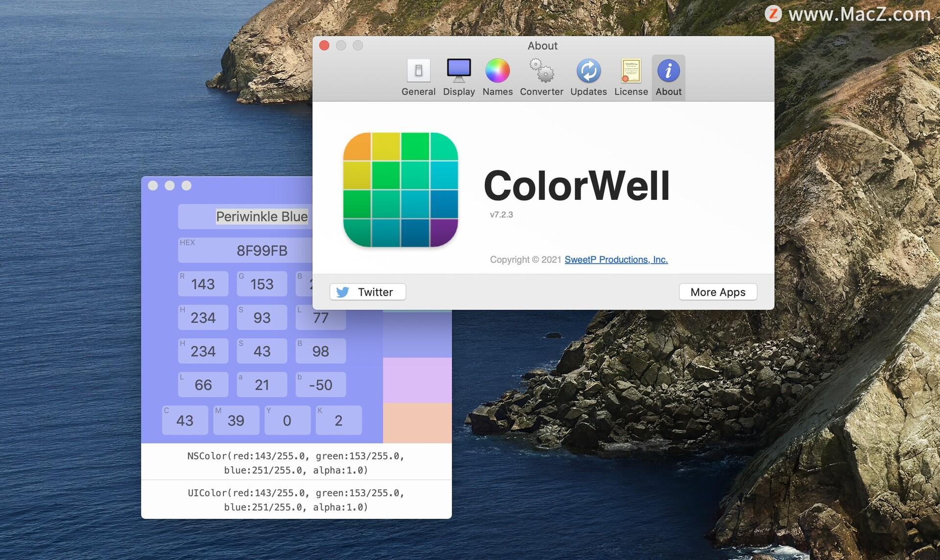Pick the lavender pink color swatch
940x560 pixels.
(417, 380)
